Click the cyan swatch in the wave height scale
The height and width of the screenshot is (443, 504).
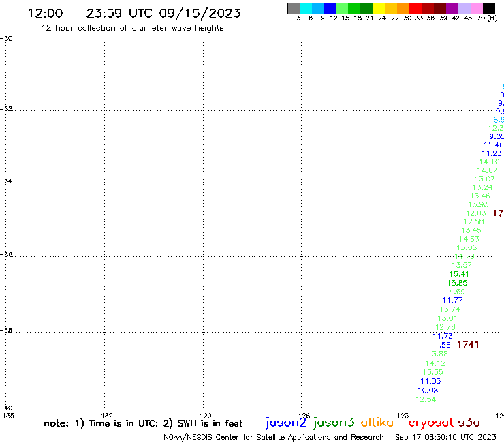point(306,8)
